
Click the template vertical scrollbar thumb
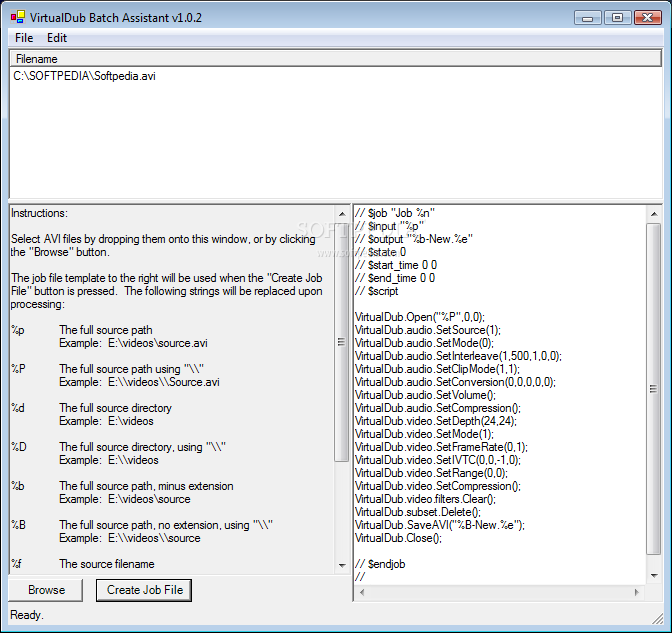click(x=654, y=389)
